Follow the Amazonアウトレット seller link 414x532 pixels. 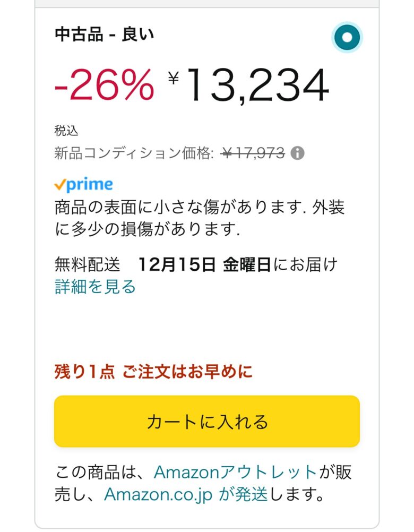pyautogui.click(x=235, y=471)
